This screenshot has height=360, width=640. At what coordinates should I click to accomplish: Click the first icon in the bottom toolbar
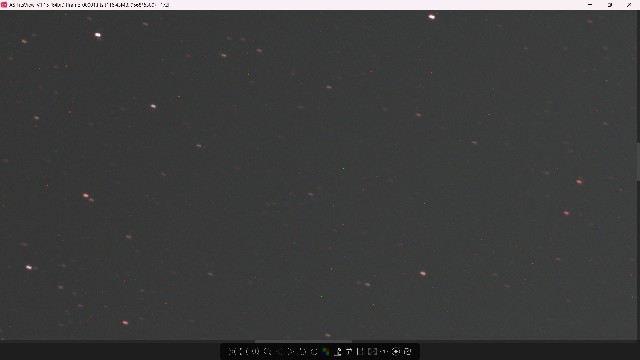click(x=233, y=351)
